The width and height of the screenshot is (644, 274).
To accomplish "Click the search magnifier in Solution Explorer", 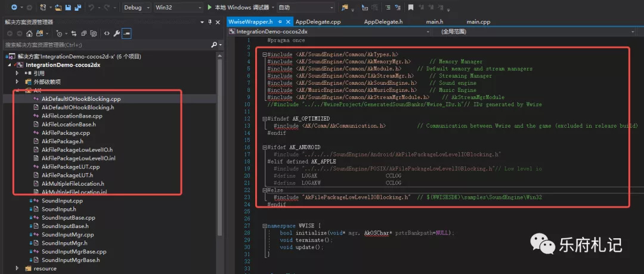I will tap(214, 44).
